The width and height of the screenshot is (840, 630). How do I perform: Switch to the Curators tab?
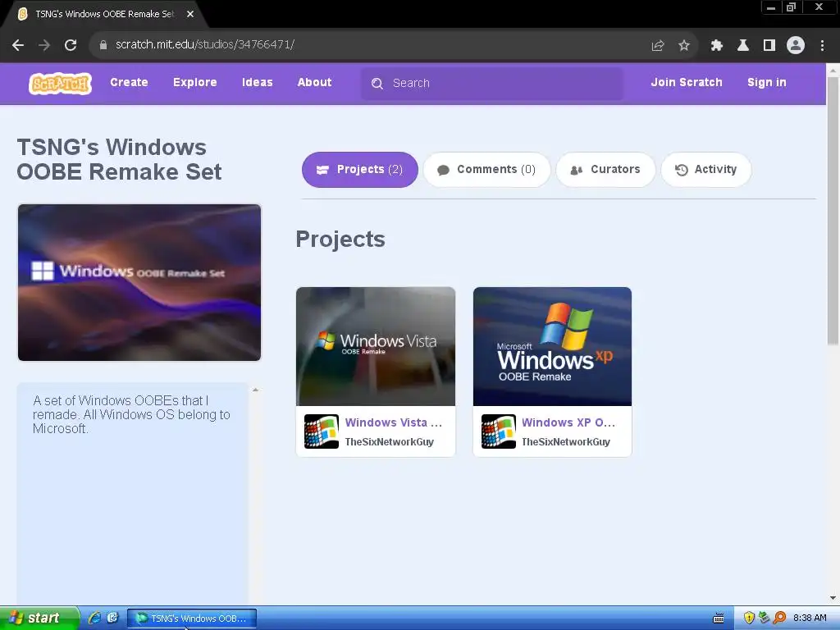pos(605,170)
